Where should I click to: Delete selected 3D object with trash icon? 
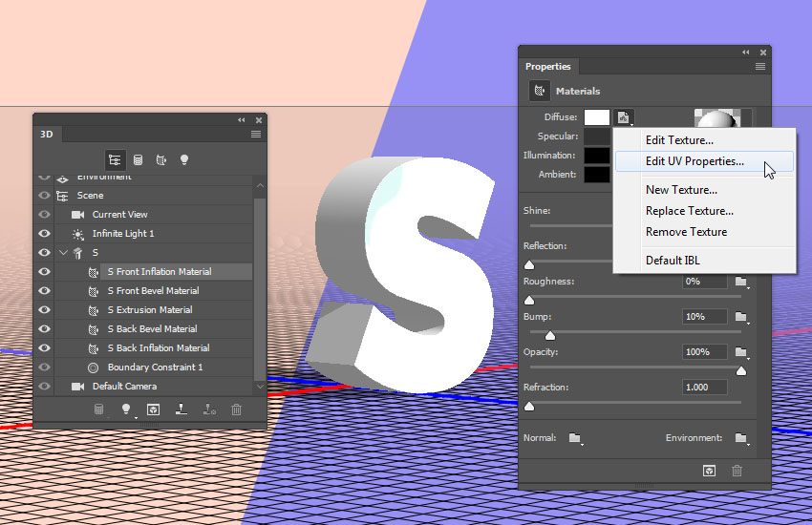pos(236,409)
